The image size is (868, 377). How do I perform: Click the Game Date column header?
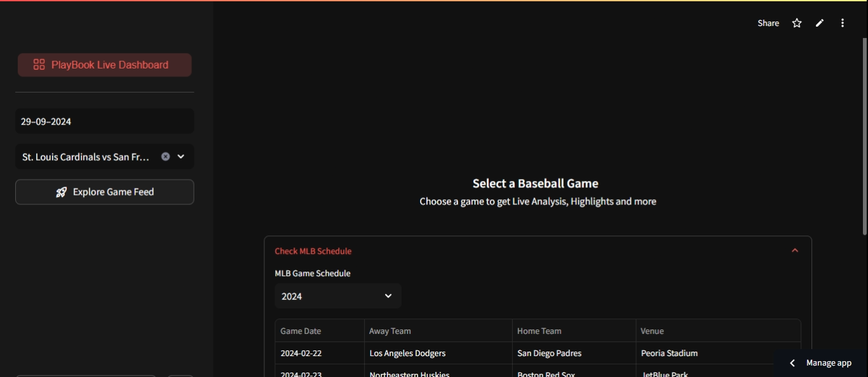click(320, 331)
